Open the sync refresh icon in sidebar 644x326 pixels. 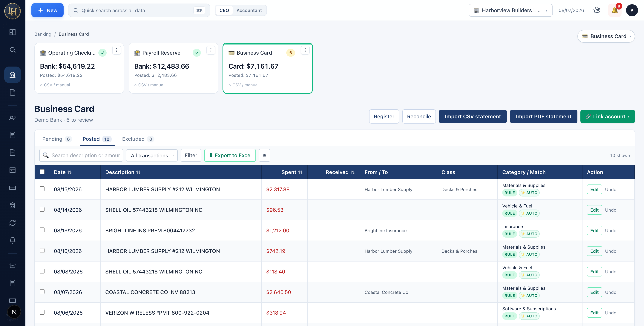[13, 223]
